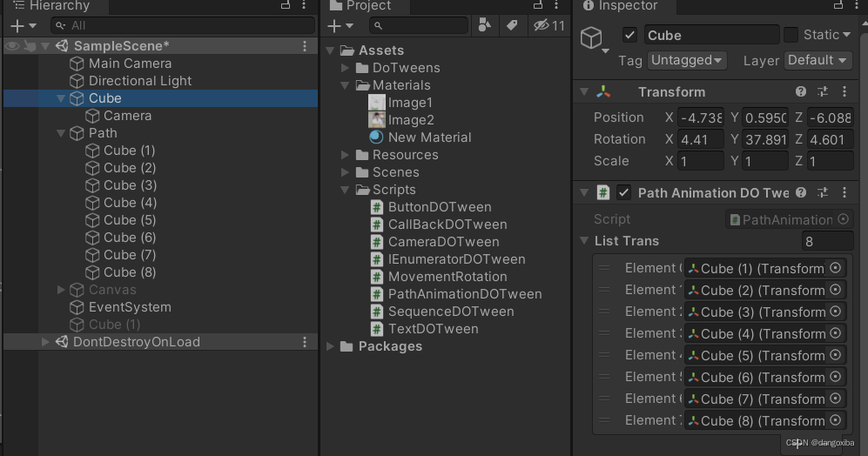Select EventSystem in Hierarchy
Viewport: 868px width, 456px height.
[x=130, y=307]
